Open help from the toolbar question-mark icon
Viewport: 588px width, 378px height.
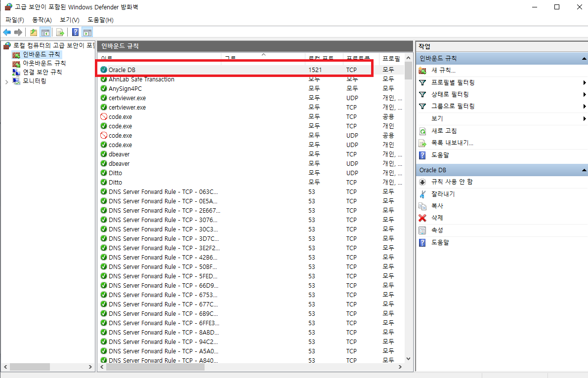pos(76,32)
